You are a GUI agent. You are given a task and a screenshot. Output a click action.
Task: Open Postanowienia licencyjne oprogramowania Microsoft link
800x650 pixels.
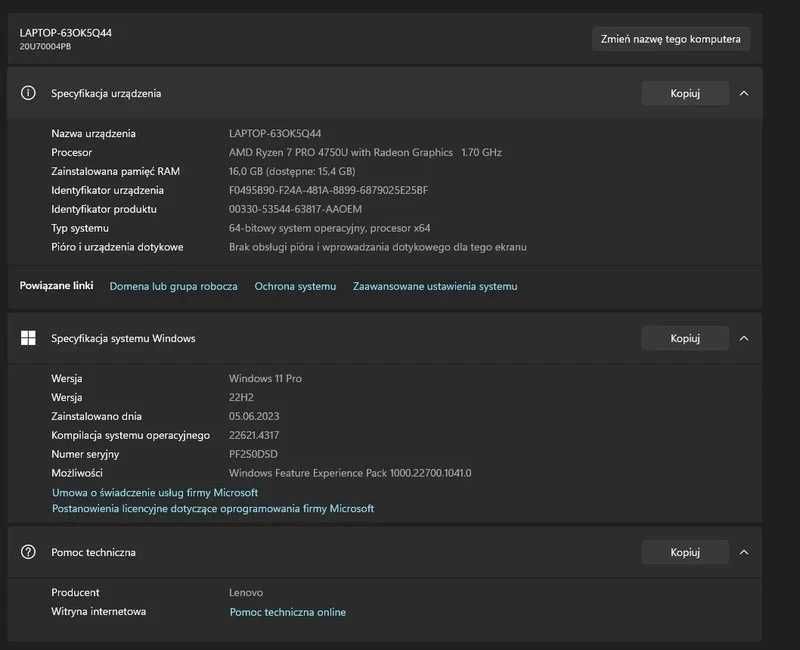pos(213,508)
